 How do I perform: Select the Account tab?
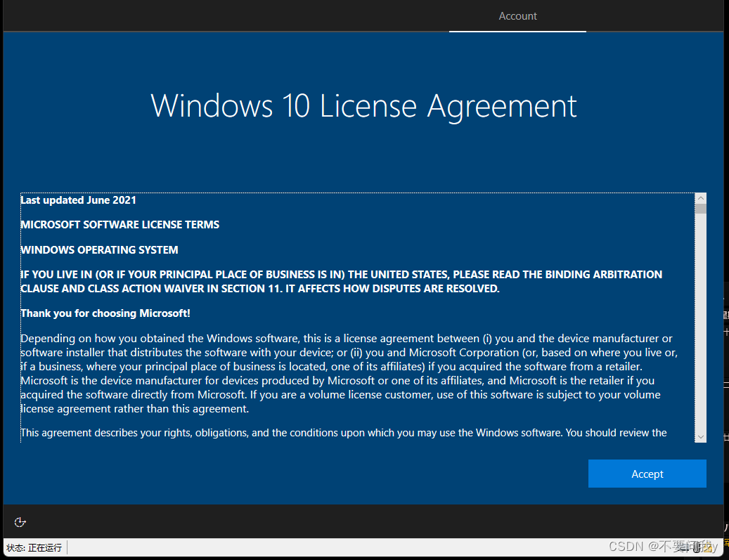(517, 15)
